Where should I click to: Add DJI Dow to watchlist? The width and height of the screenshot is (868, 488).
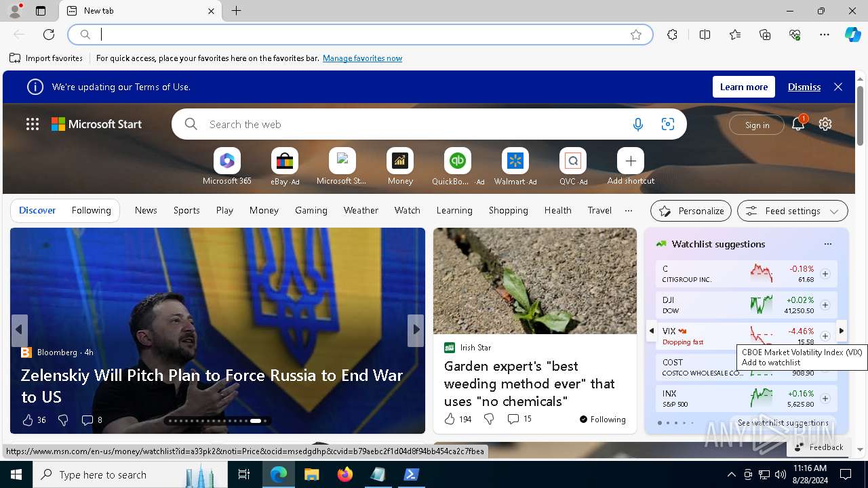[825, 305]
